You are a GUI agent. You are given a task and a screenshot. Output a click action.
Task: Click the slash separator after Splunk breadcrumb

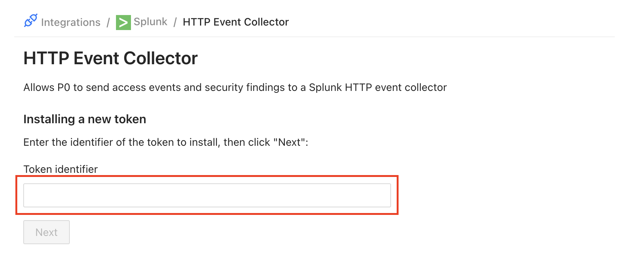175,22
